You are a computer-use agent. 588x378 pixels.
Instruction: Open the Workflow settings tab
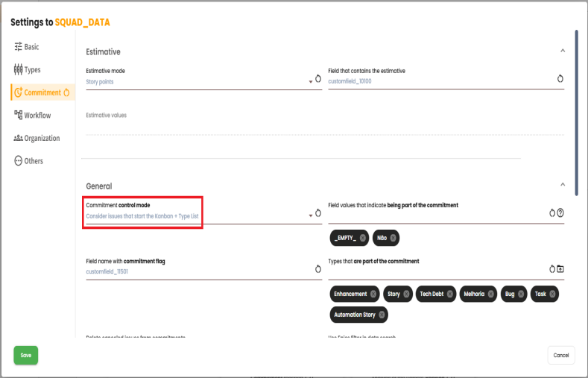pyautogui.click(x=37, y=116)
